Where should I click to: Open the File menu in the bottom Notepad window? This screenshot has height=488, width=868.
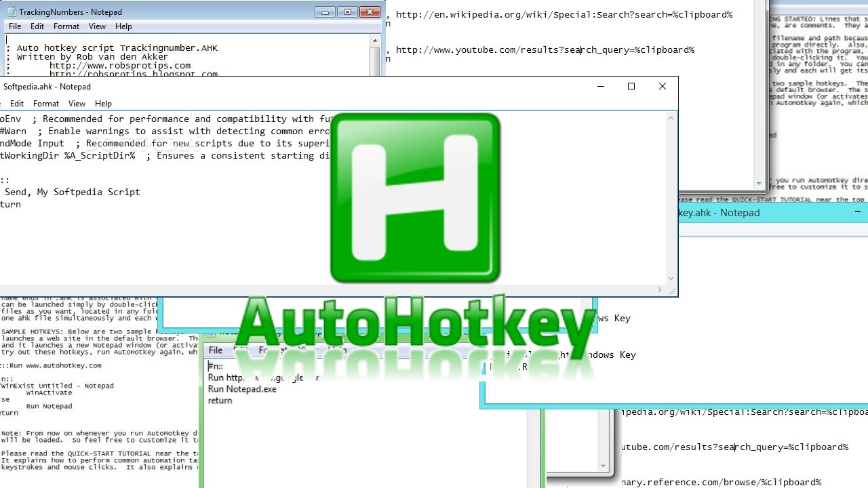tap(214, 350)
